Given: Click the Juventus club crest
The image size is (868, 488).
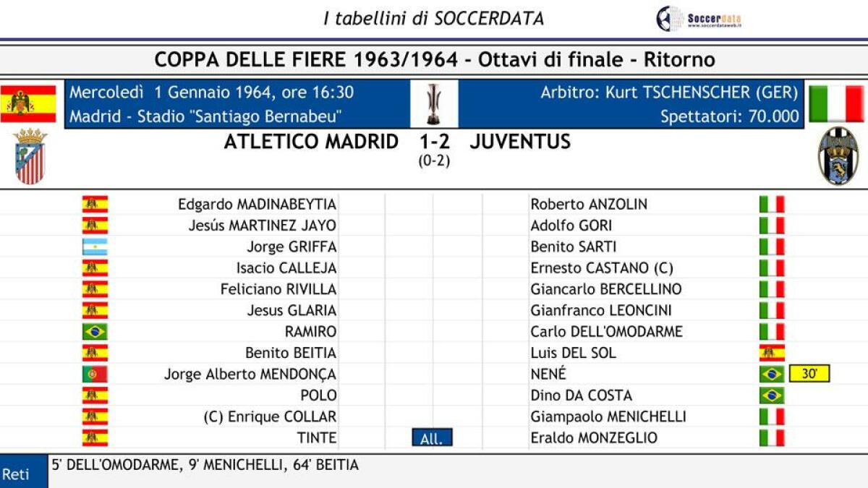Looking at the screenshot, I should pyautogui.click(x=838, y=156).
